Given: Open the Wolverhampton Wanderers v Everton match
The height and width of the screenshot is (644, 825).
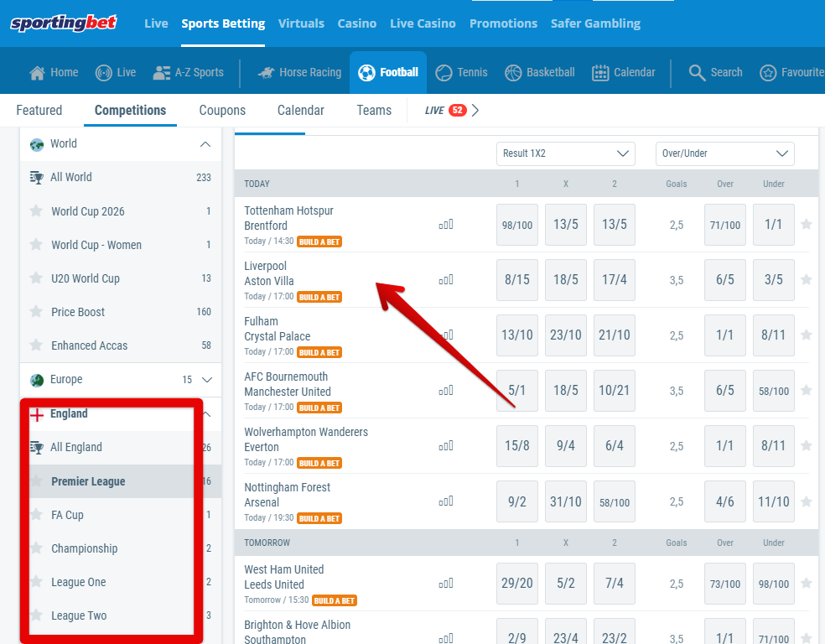Looking at the screenshot, I should tap(306, 439).
